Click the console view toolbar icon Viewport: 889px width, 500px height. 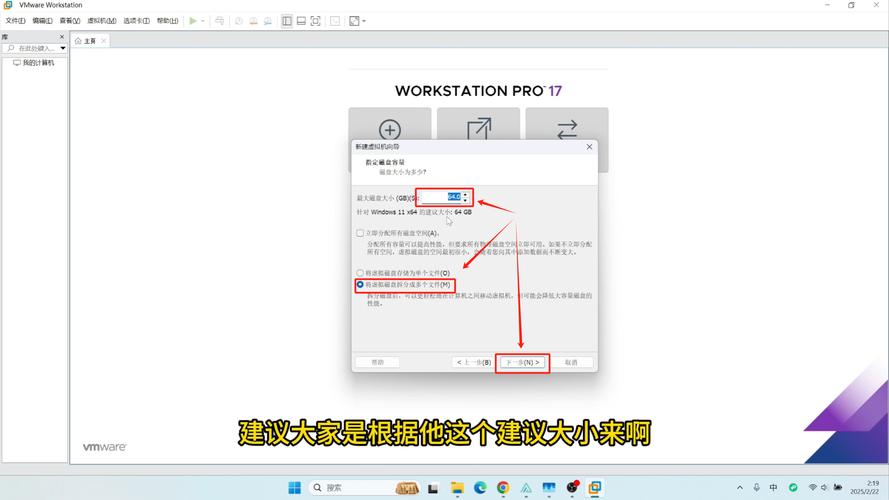point(335,21)
